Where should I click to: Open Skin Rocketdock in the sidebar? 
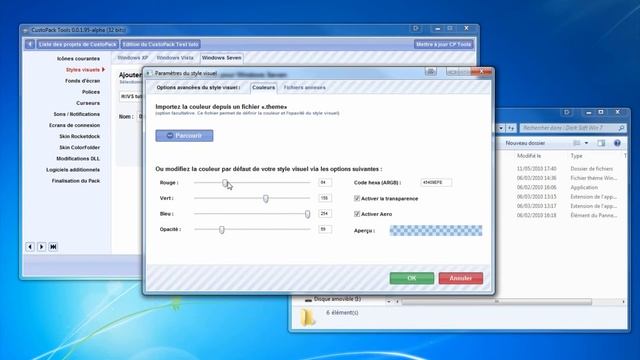[80, 136]
